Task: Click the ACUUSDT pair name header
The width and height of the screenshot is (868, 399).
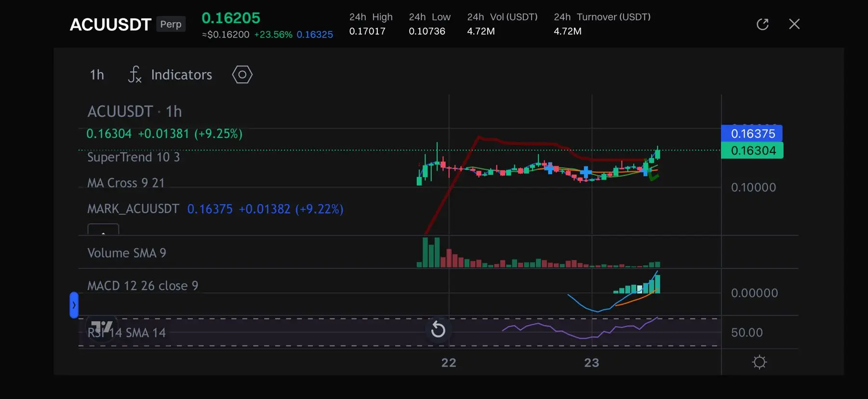Action: click(110, 25)
